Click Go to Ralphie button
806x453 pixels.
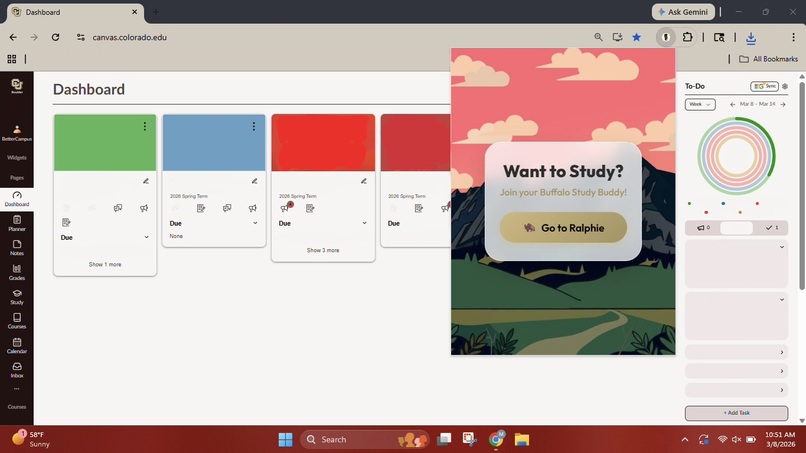click(x=563, y=228)
